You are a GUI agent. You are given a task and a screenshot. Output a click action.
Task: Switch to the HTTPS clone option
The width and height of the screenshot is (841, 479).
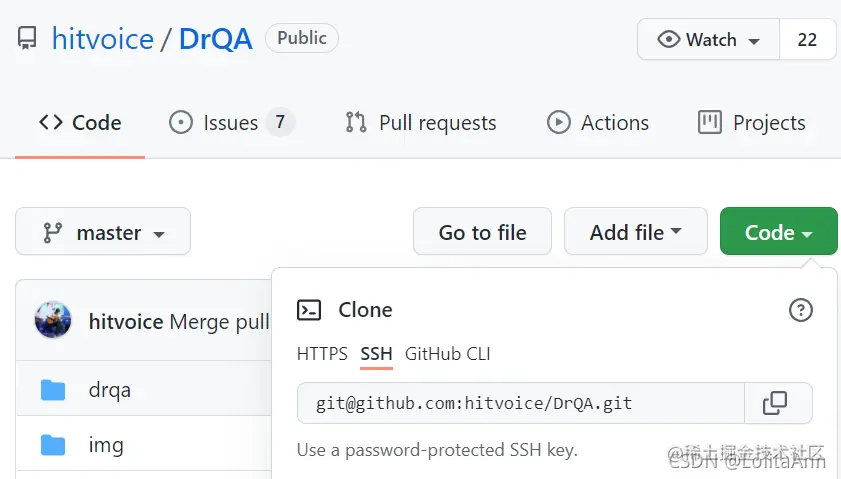322,354
